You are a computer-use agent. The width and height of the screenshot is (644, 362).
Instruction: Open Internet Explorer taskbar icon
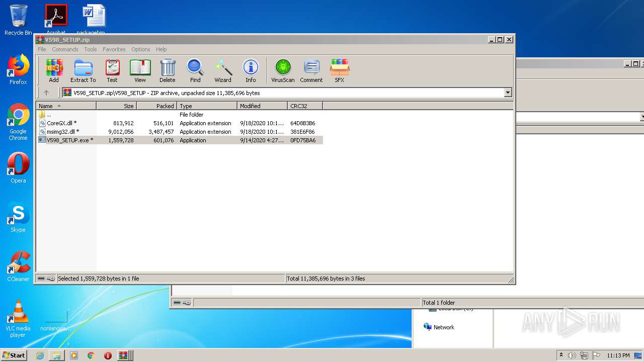pos(40,355)
